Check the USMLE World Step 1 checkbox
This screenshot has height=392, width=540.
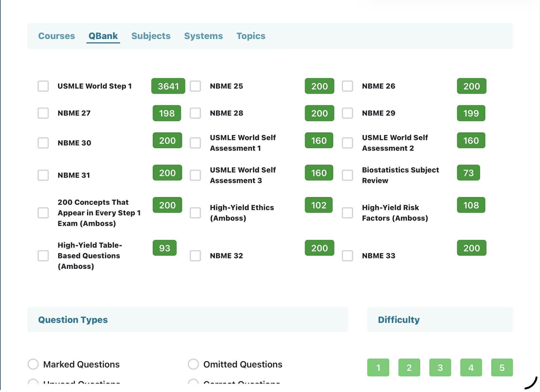pyautogui.click(x=43, y=86)
